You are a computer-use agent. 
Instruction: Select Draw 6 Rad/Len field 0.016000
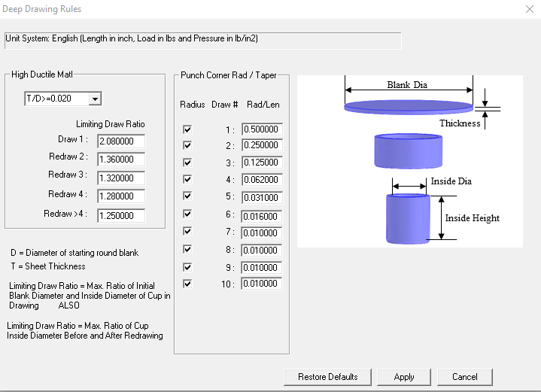[x=261, y=215]
